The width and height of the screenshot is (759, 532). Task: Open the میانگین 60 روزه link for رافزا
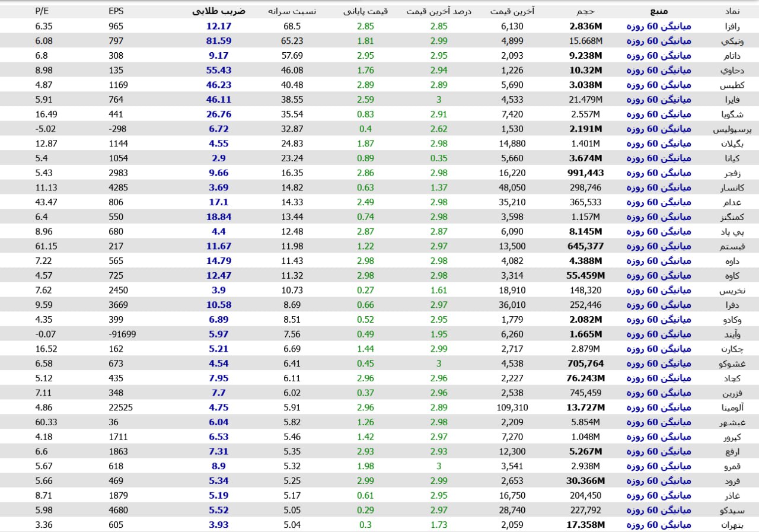point(659,26)
